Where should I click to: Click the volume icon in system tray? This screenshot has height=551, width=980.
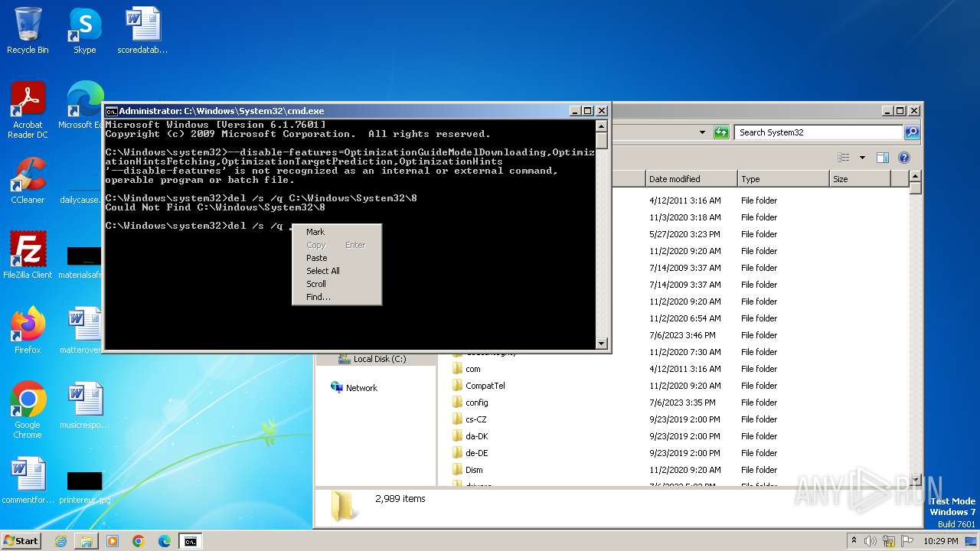pyautogui.click(x=871, y=541)
